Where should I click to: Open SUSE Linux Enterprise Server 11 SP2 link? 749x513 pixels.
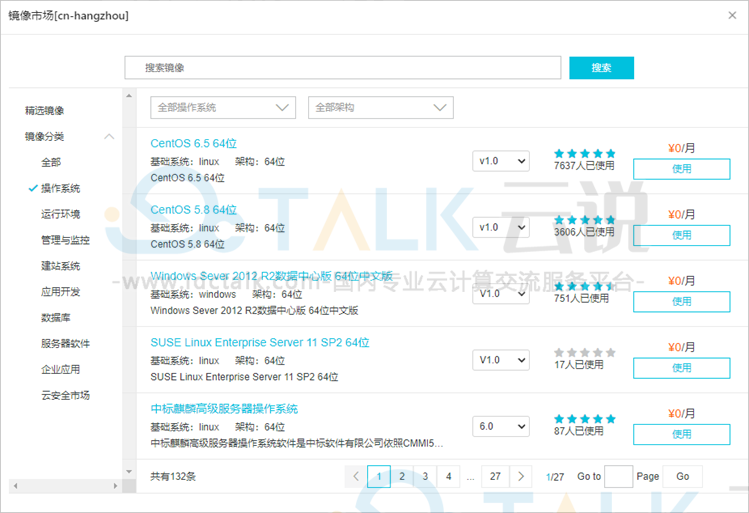pos(260,342)
